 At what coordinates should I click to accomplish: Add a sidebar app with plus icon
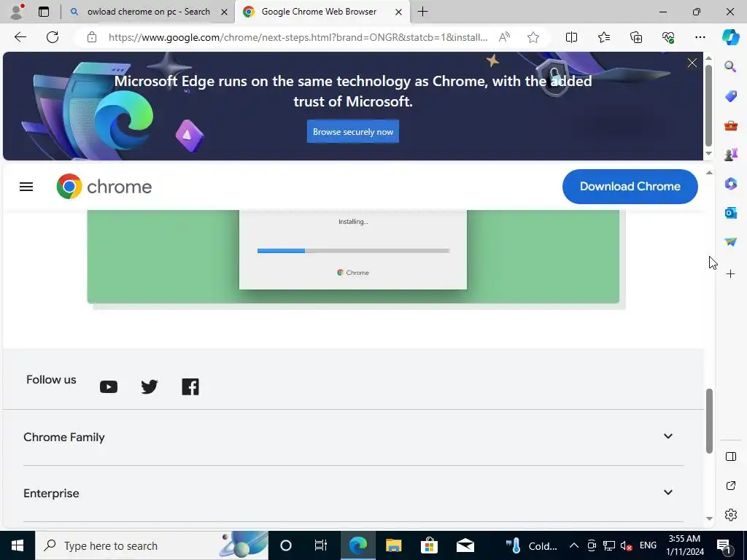click(x=730, y=274)
